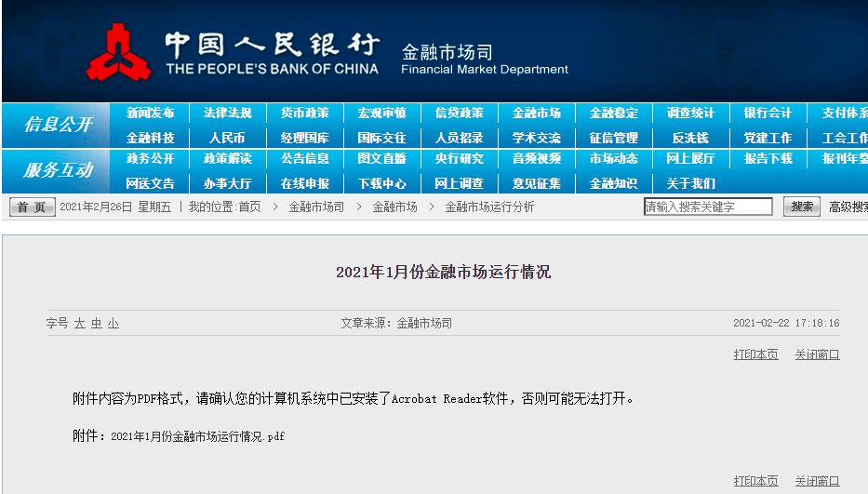Click the People's Bank of China red logo

(118, 52)
